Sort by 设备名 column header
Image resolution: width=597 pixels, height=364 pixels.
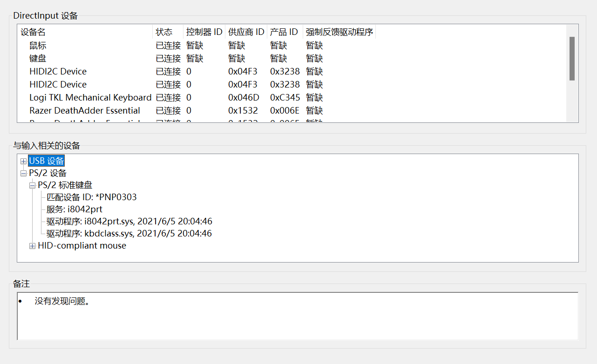85,32
